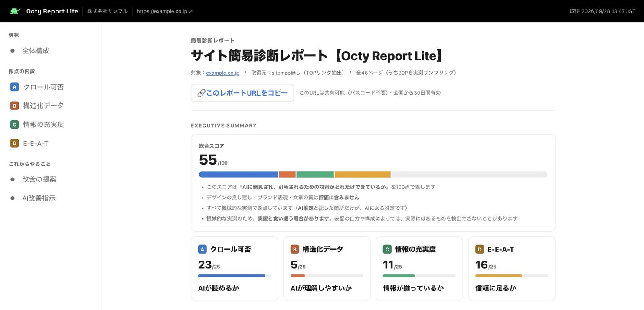The image size is (644, 310).
Task: Click the 11/25 progress bar on 情報の充実度 card
Action: click(x=419, y=276)
